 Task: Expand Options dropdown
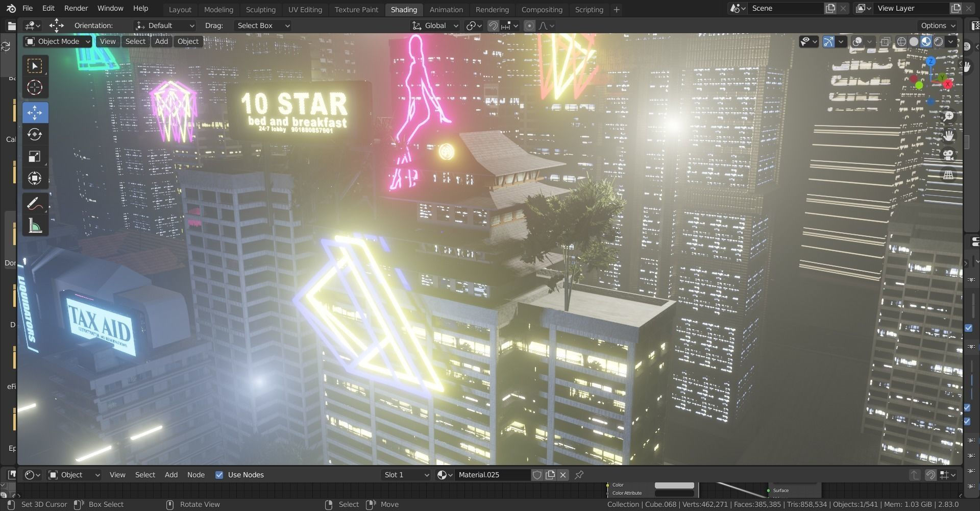(939, 26)
